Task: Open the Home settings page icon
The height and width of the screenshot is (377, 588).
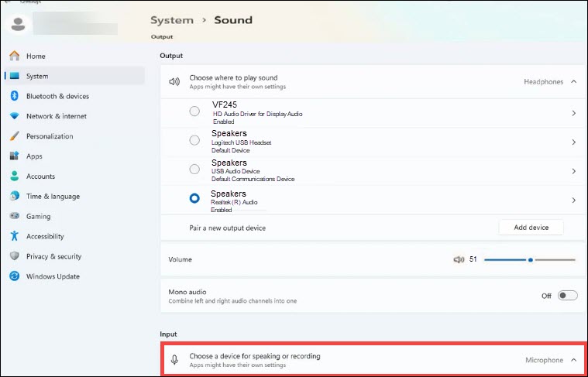Action: click(x=14, y=56)
